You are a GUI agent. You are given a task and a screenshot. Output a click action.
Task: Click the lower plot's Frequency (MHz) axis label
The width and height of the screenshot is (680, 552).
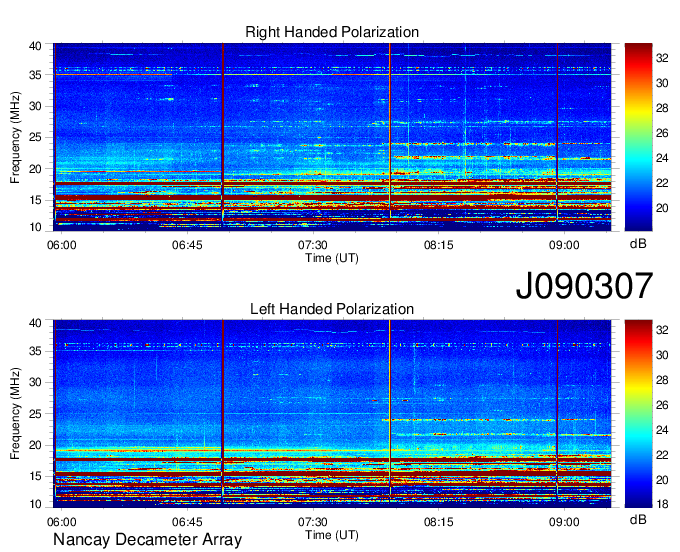pos(15,414)
